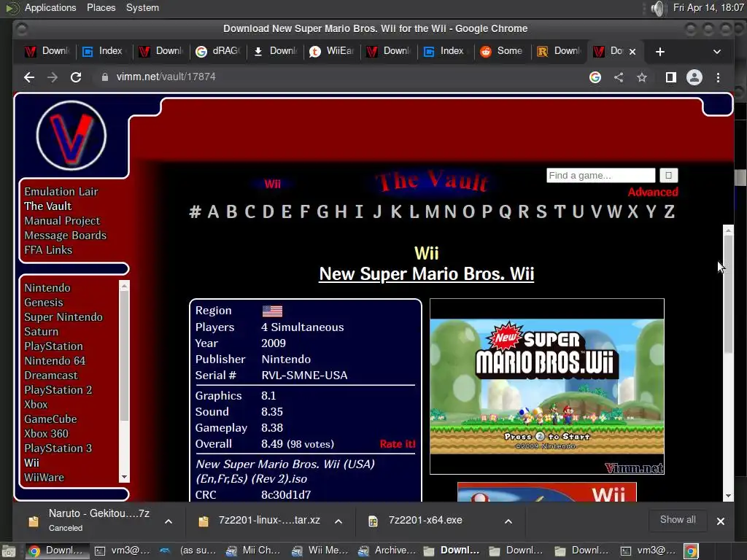
Task: Open the Applications menu
Action: 50,7
